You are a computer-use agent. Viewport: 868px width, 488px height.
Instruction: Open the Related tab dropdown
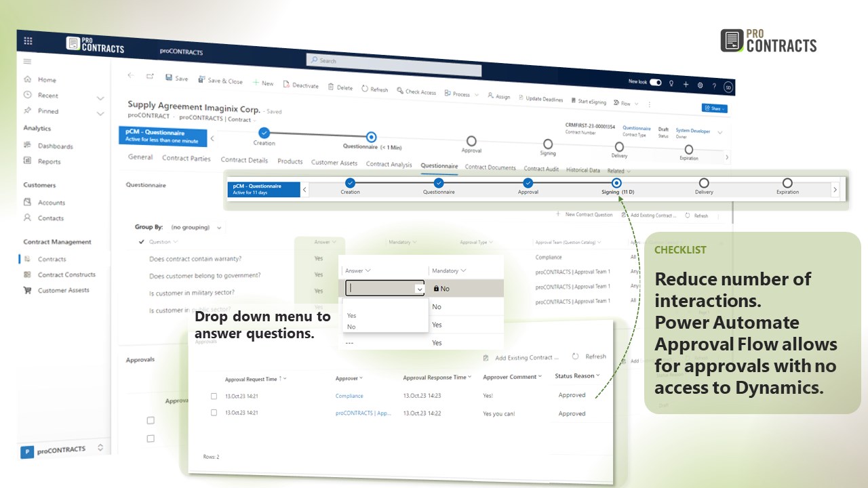coord(618,171)
